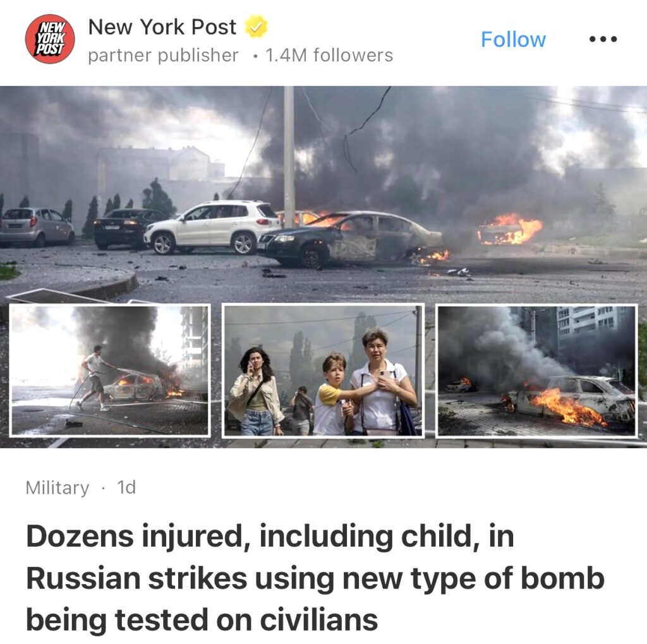Image resolution: width=647 pixels, height=644 pixels.
Task: Click the main burning cars photo
Action: pos(323,194)
